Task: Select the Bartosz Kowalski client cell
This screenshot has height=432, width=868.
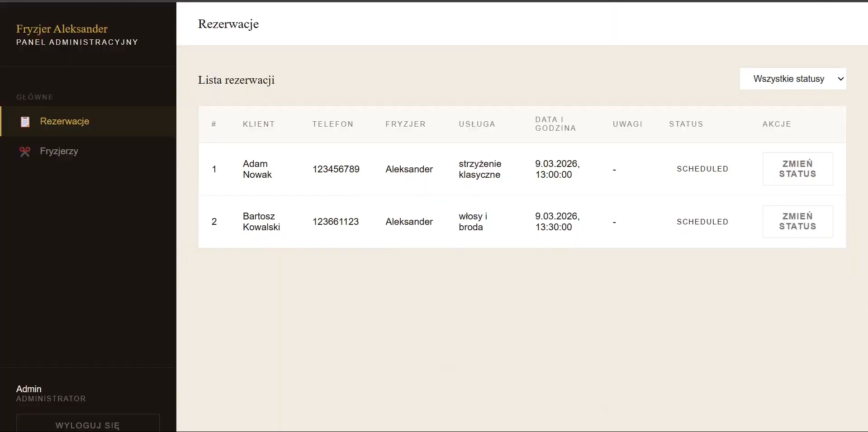Action: (261, 222)
